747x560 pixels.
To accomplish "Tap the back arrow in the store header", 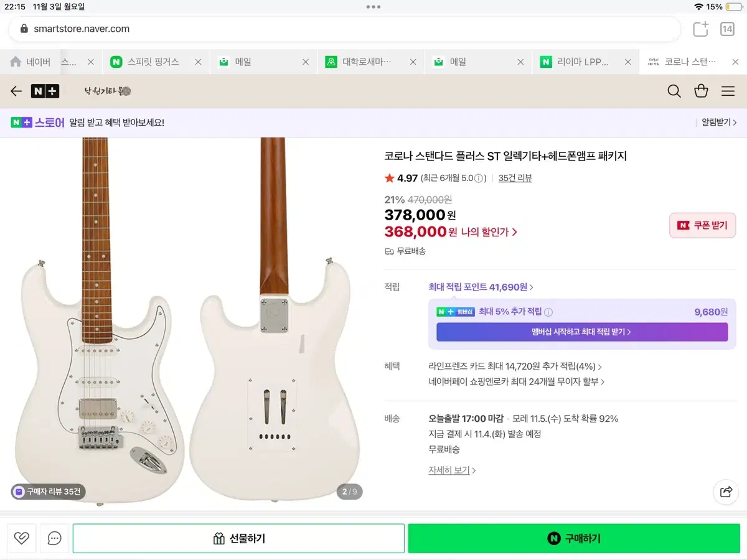I will tap(16, 91).
